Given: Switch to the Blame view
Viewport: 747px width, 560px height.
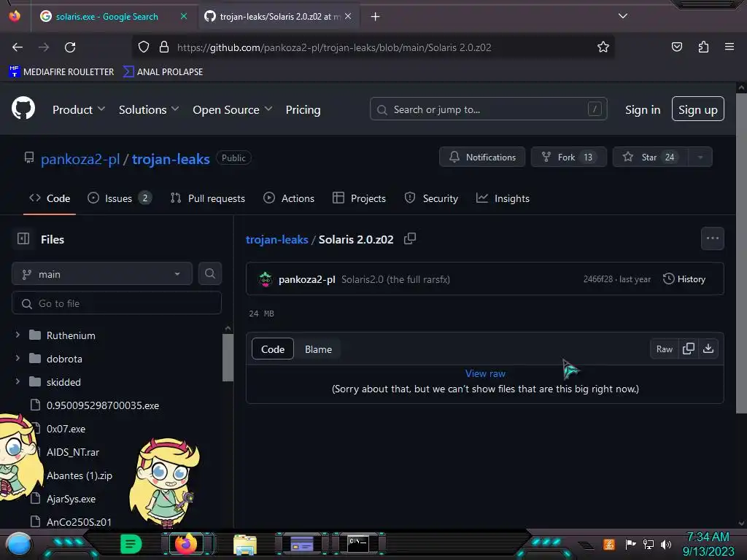Looking at the screenshot, I should tap(318, 349).
